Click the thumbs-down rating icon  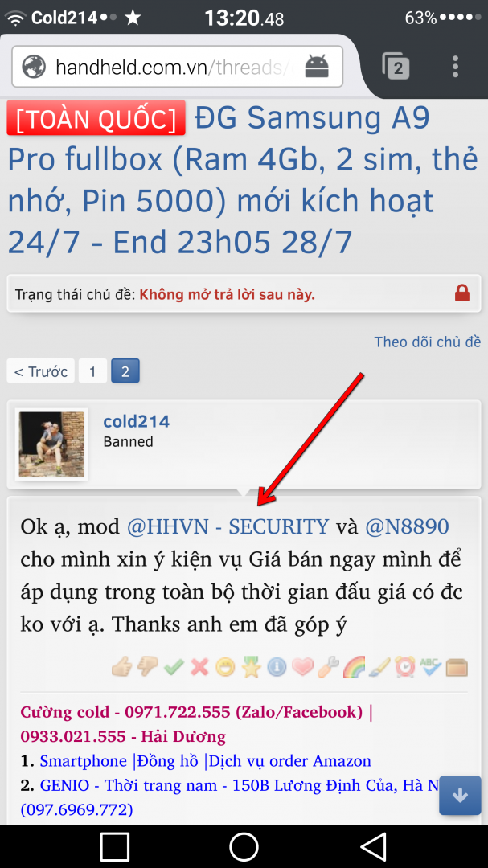click(x=147, y=667)
